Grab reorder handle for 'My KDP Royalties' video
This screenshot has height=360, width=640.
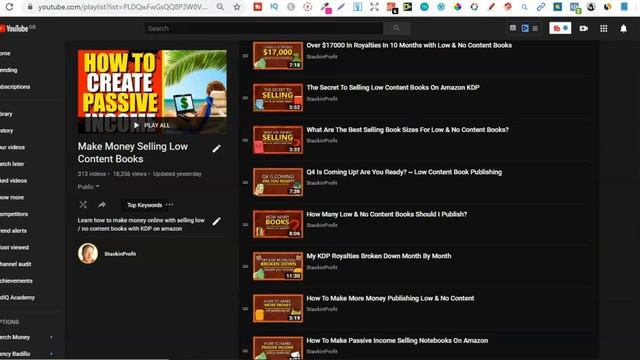click(x=245, y=267)
